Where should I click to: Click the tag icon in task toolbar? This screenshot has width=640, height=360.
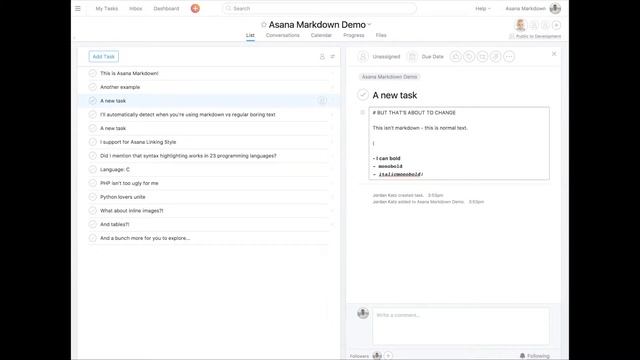click(x=469, y=57)
